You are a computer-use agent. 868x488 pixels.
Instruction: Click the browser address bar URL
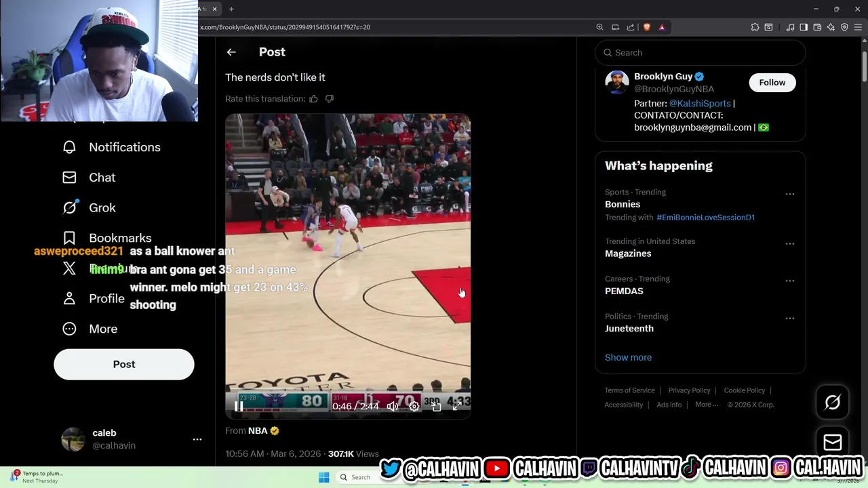click(x=285, y=27)
